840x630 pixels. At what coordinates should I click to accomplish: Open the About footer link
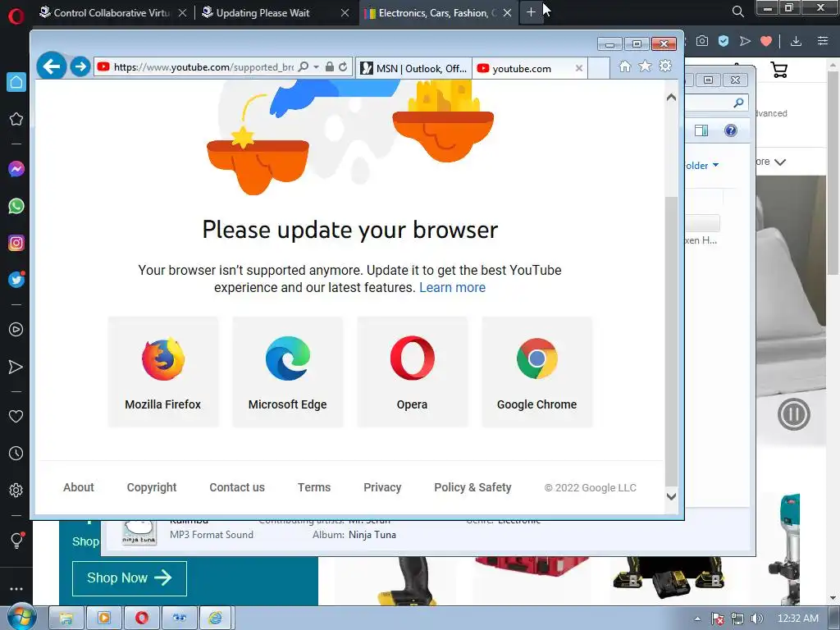tap(78, 487)
